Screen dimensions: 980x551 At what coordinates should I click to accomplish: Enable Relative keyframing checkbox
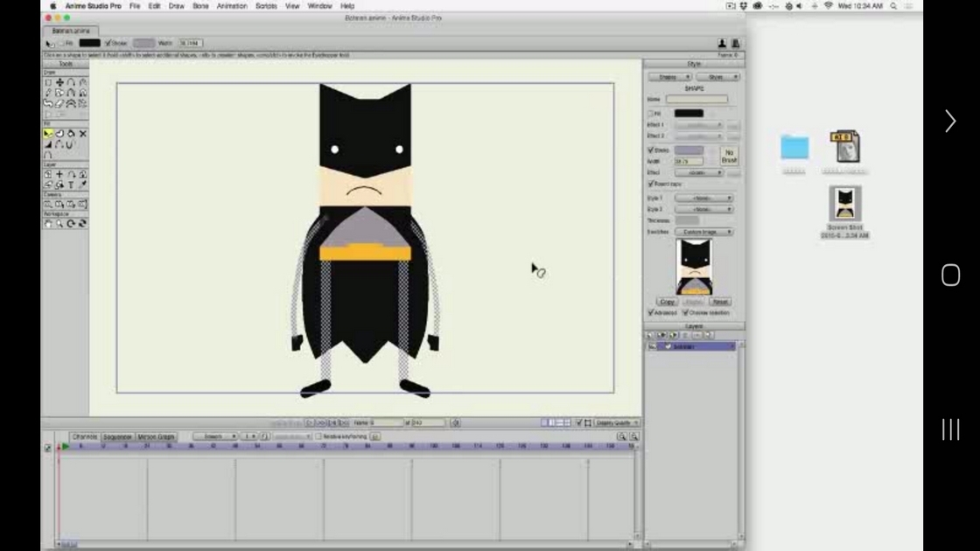[x=318, y=436]
